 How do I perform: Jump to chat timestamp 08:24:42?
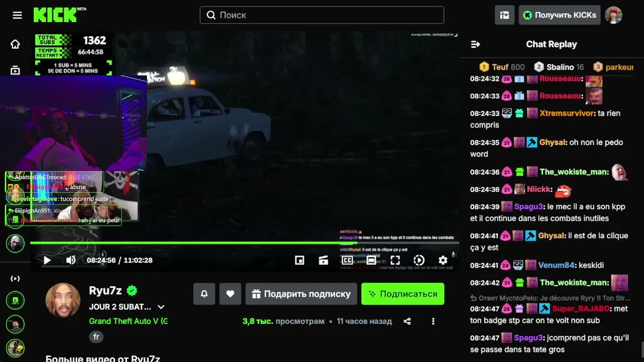[485, 283]
